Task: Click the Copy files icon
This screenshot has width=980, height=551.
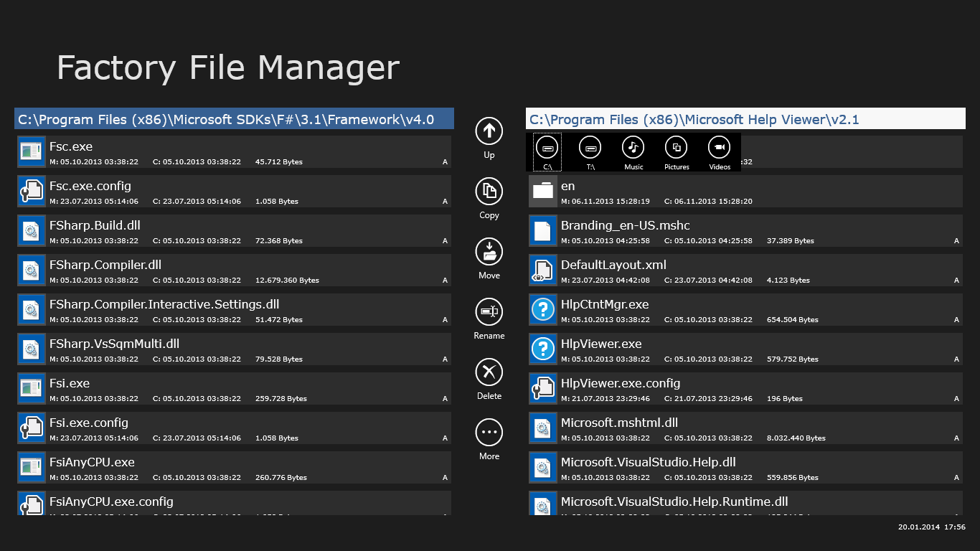Action: tap(489, 191)
